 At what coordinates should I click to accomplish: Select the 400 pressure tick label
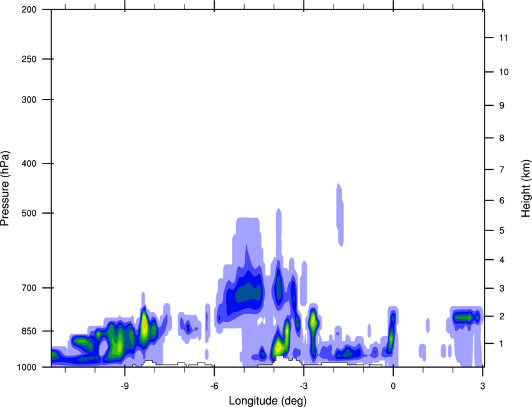click(29, 163)
